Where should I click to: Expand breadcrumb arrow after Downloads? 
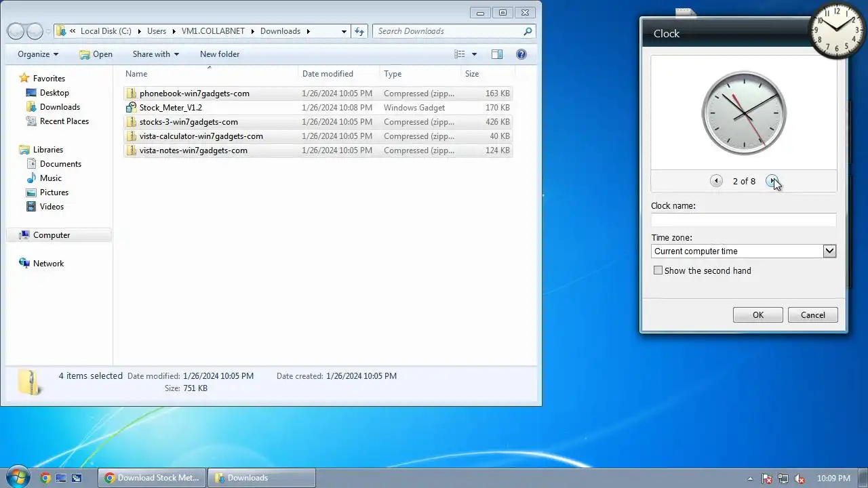pyautogui.click(x=308, y=31)
